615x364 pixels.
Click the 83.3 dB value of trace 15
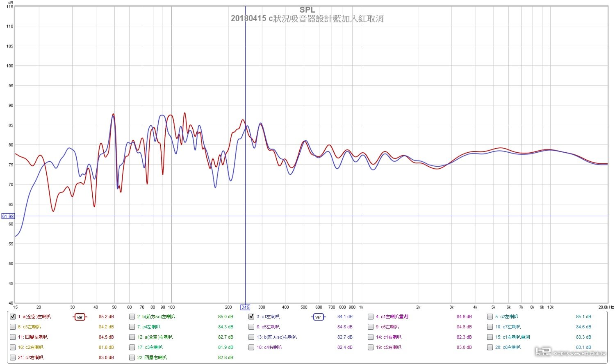point(583,337)
